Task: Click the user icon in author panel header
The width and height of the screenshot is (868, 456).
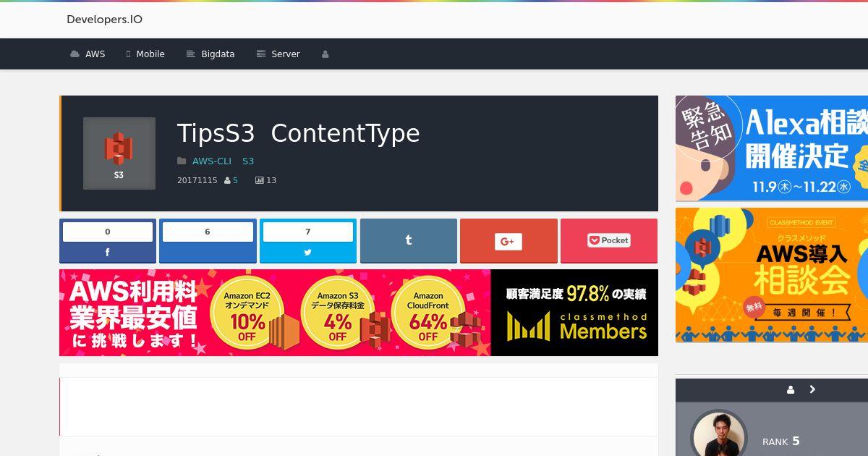Action: pos(791,389)
